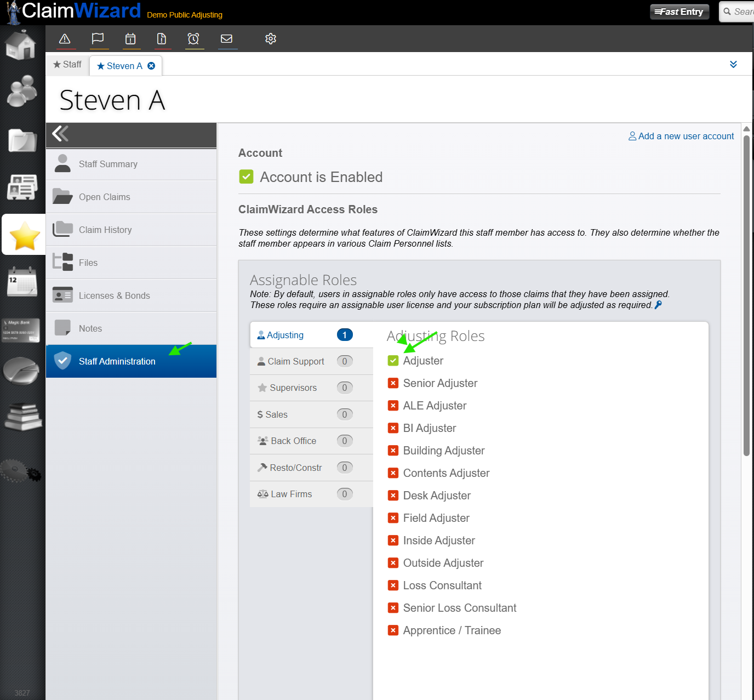This screenshot has height=700, width=754.
Task: Click the scrollbar up arrow
Action: point(746,129)
